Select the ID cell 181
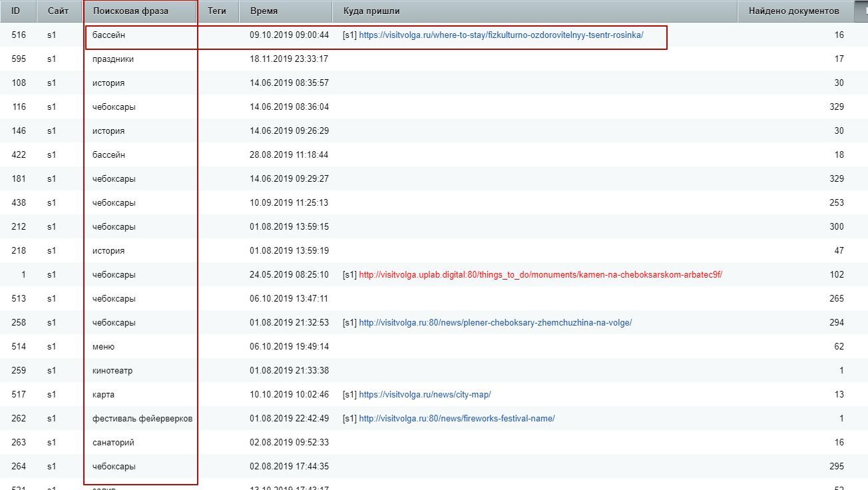The image size is (868, 490). click(x=19, y=179)
